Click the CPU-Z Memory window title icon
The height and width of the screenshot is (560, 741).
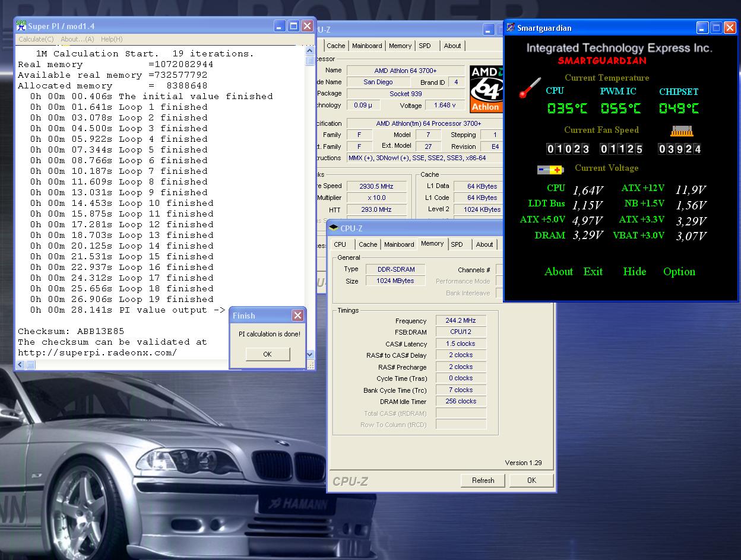pyautogui.click(x=334, y=228)
